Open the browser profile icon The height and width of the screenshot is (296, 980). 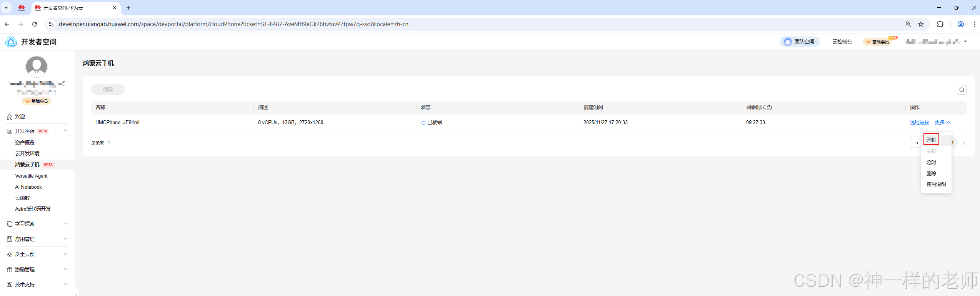(960, 24)
